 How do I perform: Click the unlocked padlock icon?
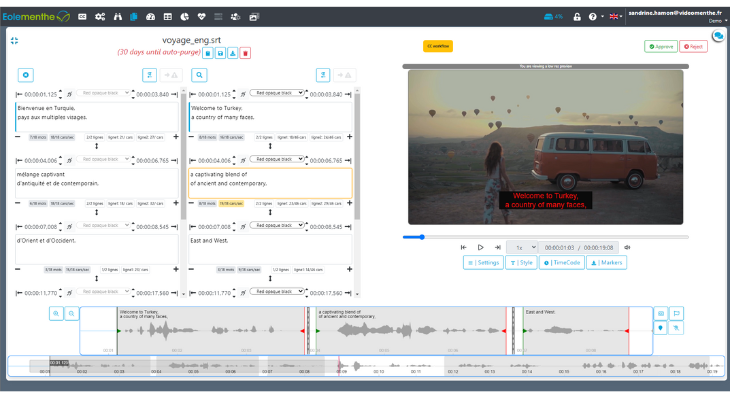pyautogui.click(x=577, y=17)
